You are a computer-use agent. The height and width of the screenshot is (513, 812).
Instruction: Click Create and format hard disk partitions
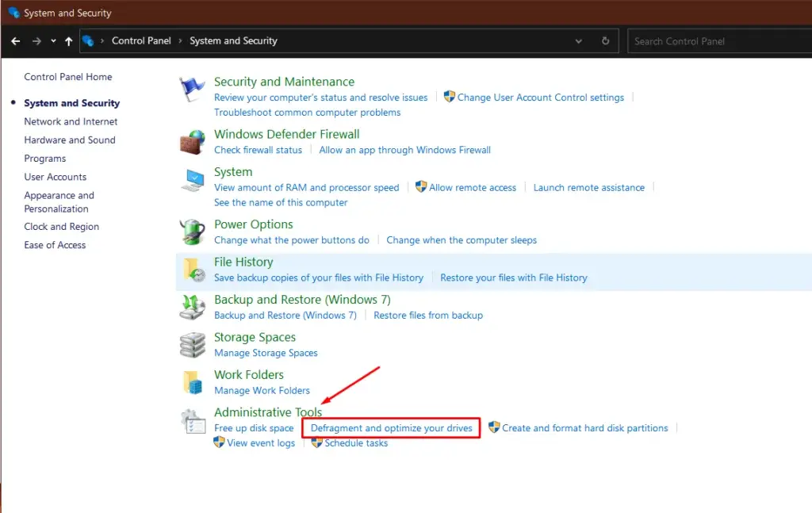point(585,428)
